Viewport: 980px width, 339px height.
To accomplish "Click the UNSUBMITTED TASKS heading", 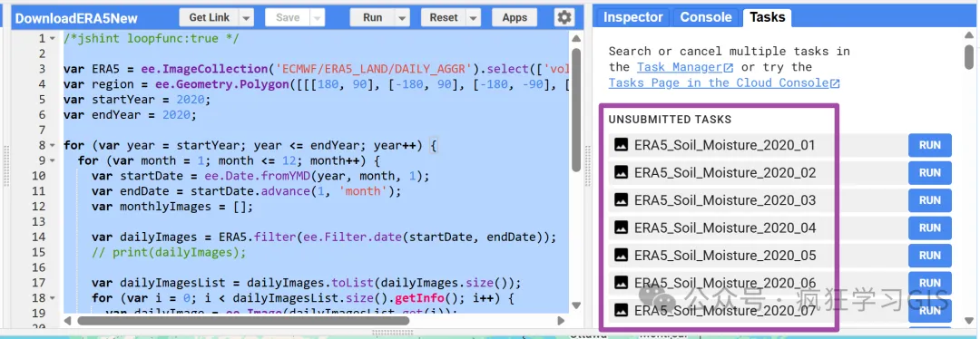I will click(670, 120).
